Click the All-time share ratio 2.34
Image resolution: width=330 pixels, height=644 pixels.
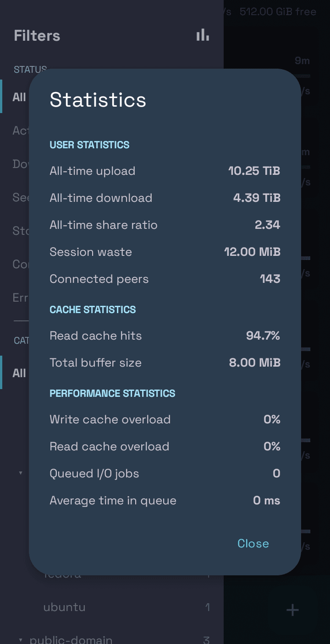(x=268, y=225)
